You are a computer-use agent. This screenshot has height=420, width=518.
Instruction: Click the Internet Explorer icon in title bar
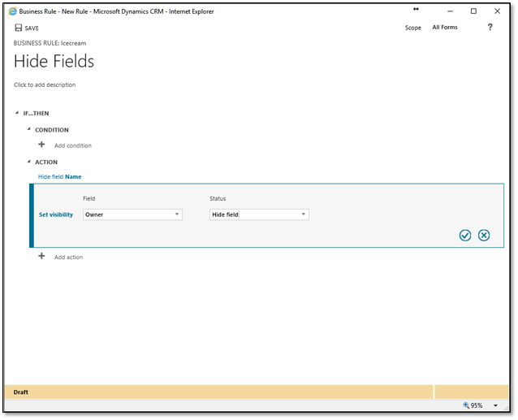12,11
